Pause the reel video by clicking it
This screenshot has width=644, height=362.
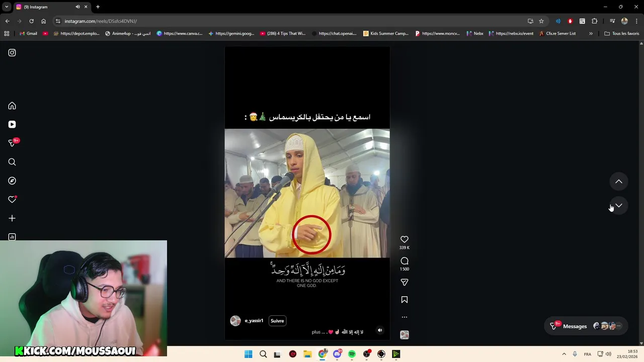click(x=307, y=193)
